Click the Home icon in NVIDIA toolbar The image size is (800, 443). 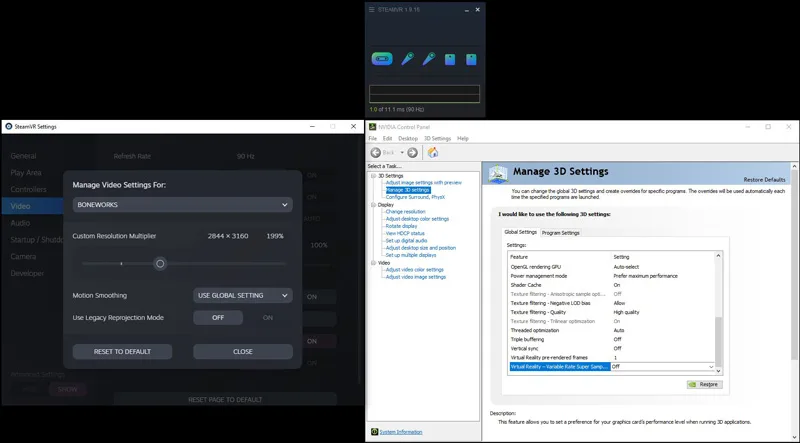pyautogui.click(x=433, y=152)
